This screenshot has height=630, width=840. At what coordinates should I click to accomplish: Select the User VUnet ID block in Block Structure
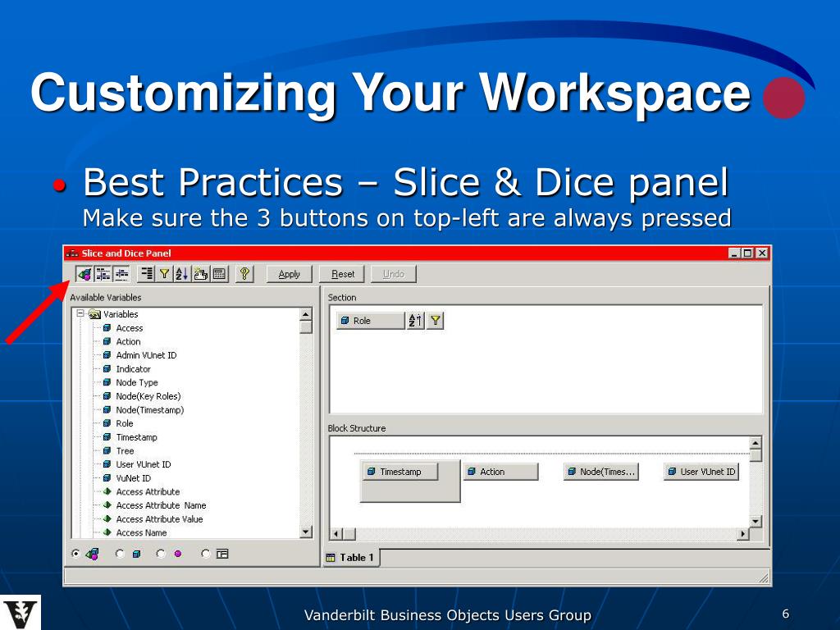(701, 472)
